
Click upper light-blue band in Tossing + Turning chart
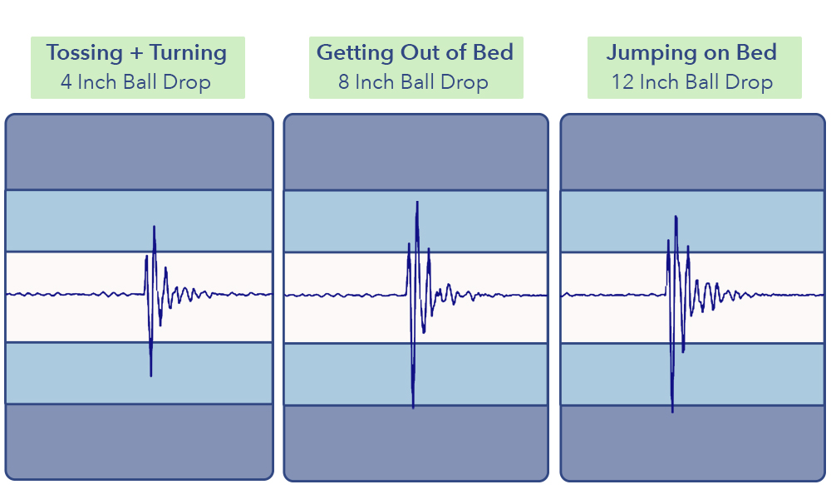pos(140,221)
